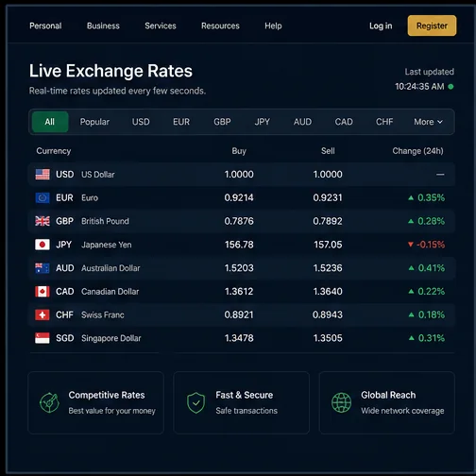476x476 pixels.
Task: Select the Japanese Yen currency name
Action: pos(107,245)
